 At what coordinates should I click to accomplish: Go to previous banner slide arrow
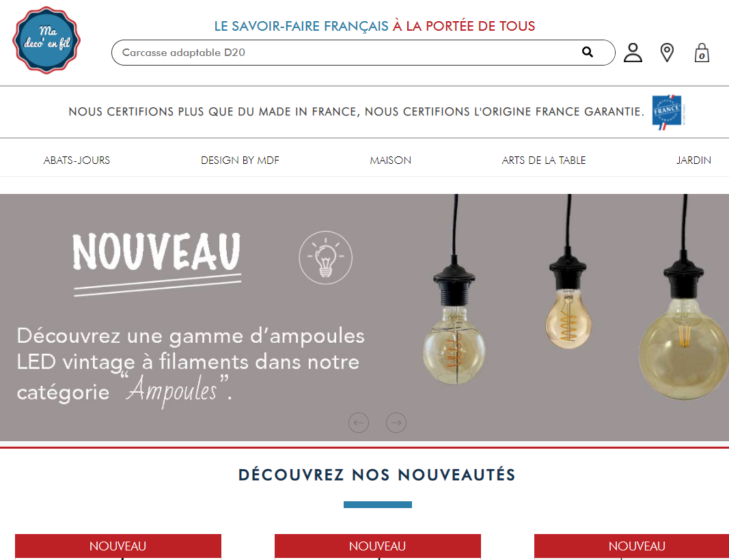pyautogui.click(x=359, y=423)
